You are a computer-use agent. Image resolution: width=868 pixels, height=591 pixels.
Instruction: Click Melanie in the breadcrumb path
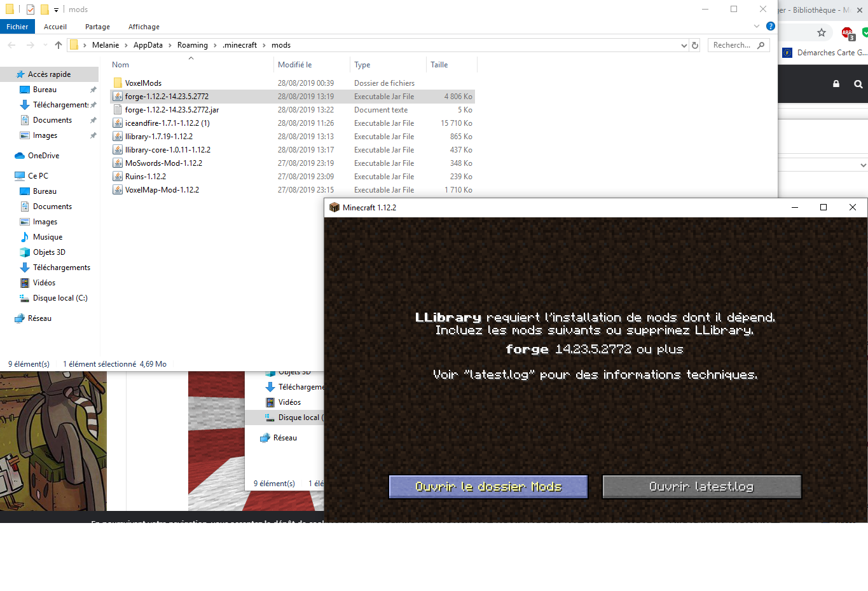click(106, 45)
